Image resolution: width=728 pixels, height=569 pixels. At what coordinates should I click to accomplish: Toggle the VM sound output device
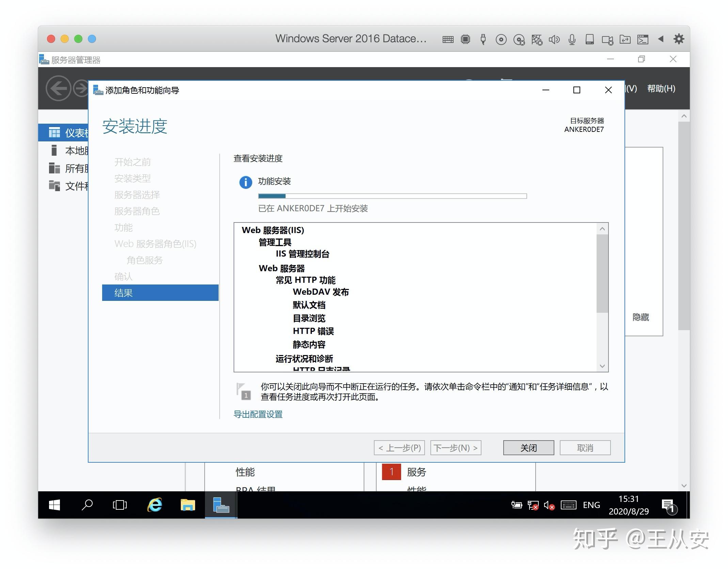554,39
